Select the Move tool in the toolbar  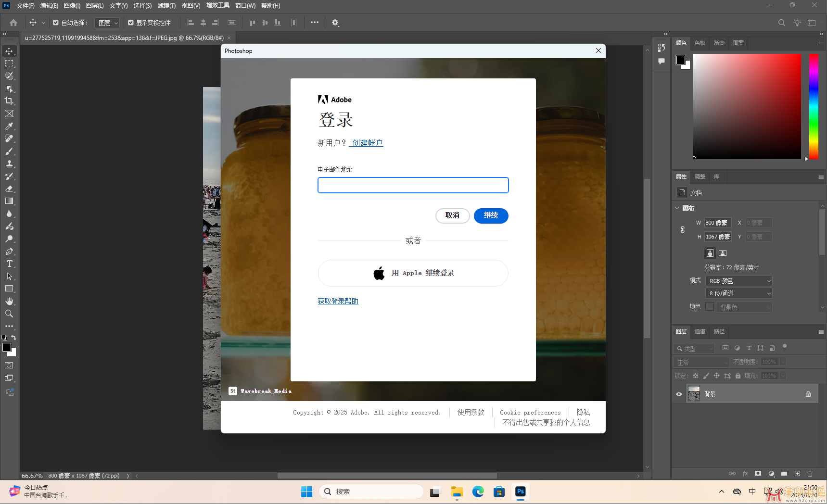click(9, 51)
